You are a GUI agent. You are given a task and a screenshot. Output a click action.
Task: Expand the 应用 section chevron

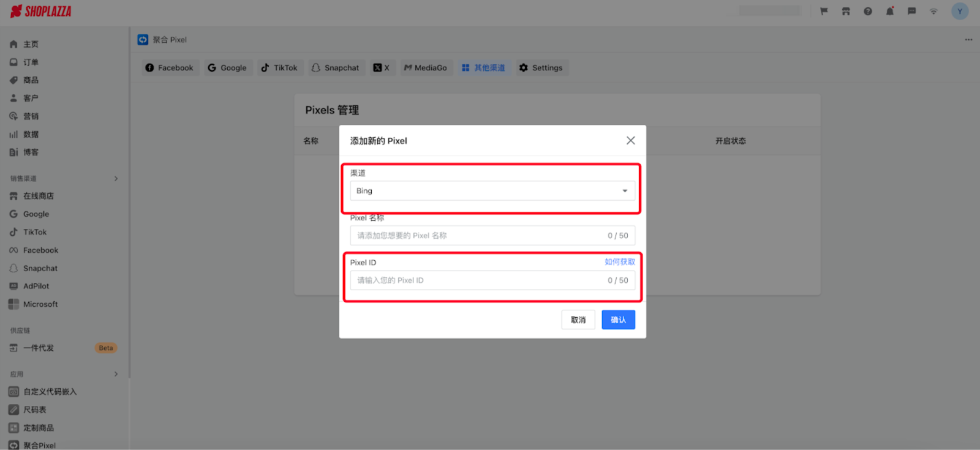pos(116,374)
